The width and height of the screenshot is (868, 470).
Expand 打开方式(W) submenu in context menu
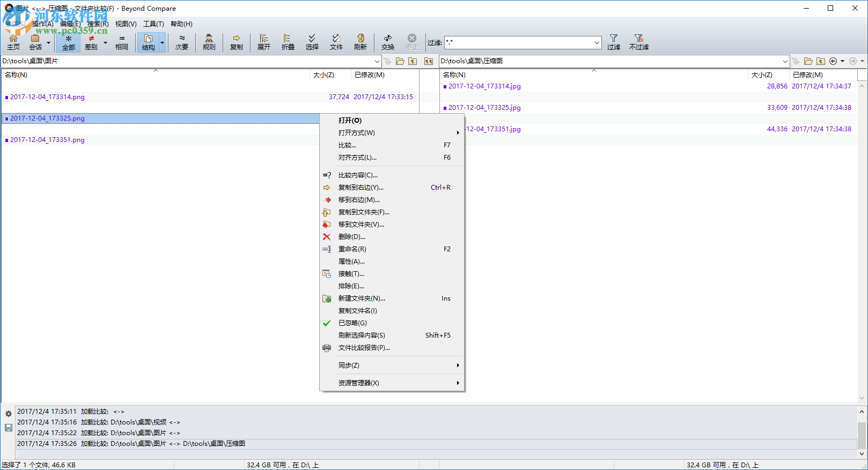[x=392, y=133]
